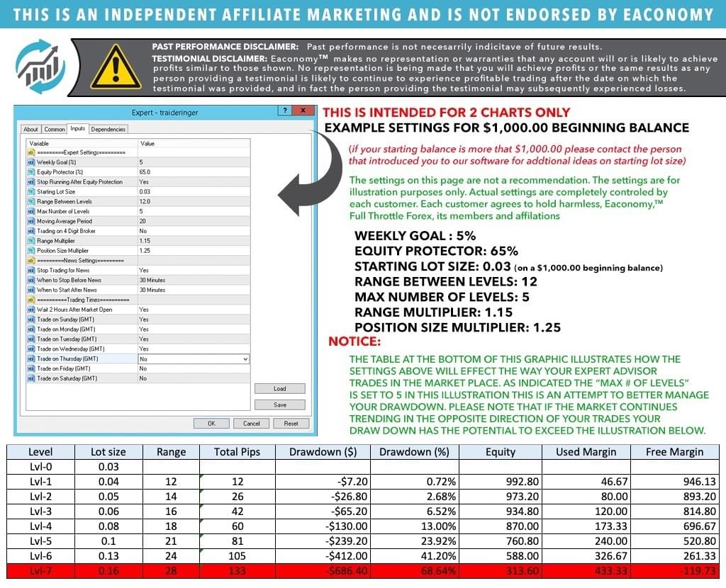This screenshot has width=726, height=588.
Task: Click the Save button
Action: [279, 405]
